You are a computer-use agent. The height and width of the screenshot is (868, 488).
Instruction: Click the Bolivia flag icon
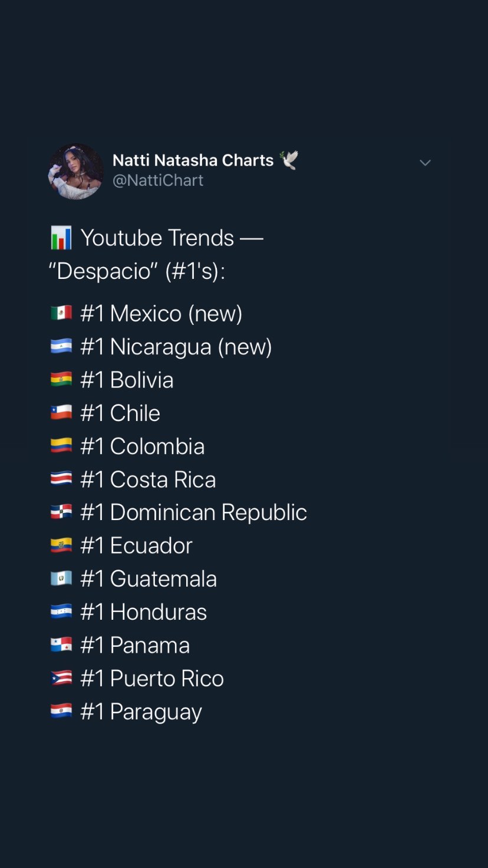tap(61, 379)
